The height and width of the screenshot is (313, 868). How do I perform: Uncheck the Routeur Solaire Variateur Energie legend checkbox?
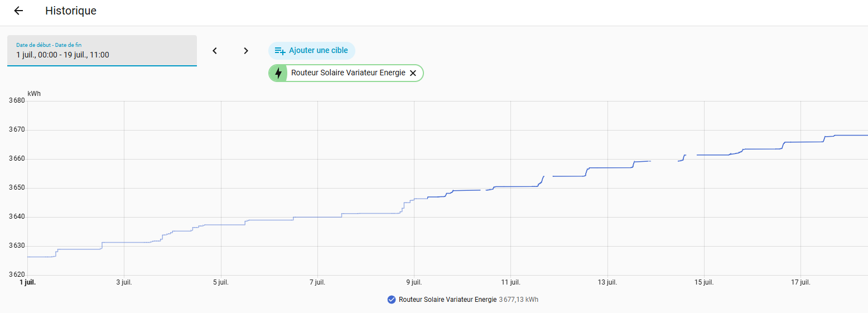pos(392,300)
